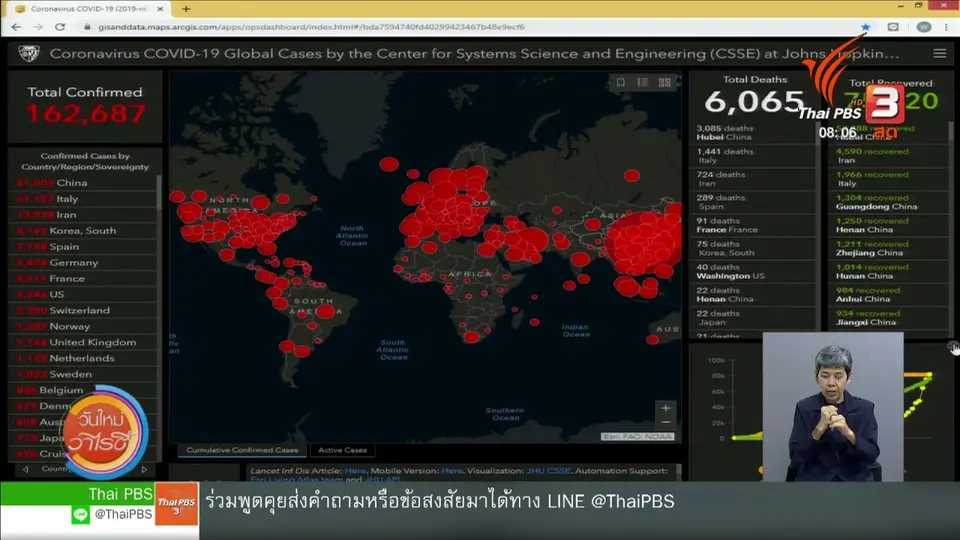The width and height of the screenshot is (960, 540).
Task: Click 934 recovered Jiangxi China row
Action: tap(888, 317)
